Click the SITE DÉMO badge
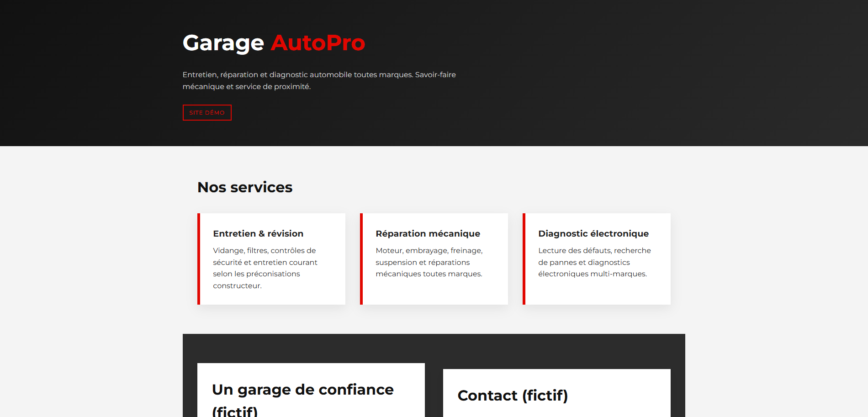The image size is (868, 417). coord(207,113)
